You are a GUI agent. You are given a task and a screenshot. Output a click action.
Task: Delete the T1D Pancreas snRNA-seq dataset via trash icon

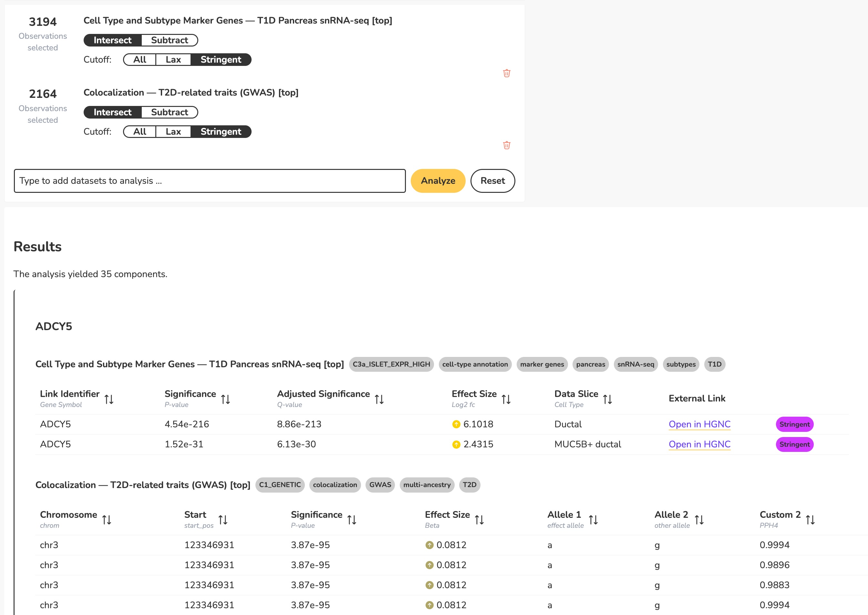point(506,73)
